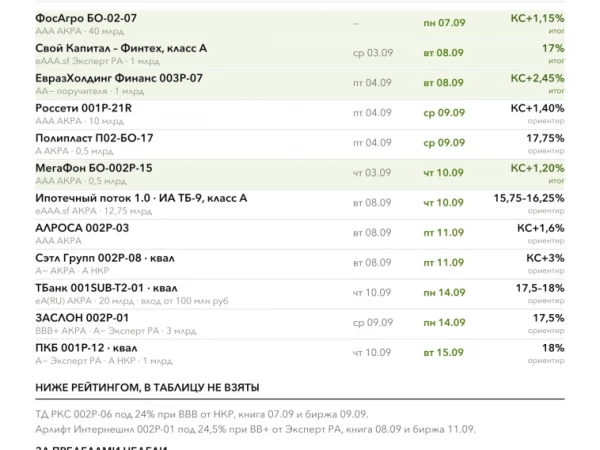
Task: Click the НИЖЕ РЕЙТИНГОМ, В ТАБЛИЦУ НЕ ВЗЯТЫ heading
Action: coord(147,388)
